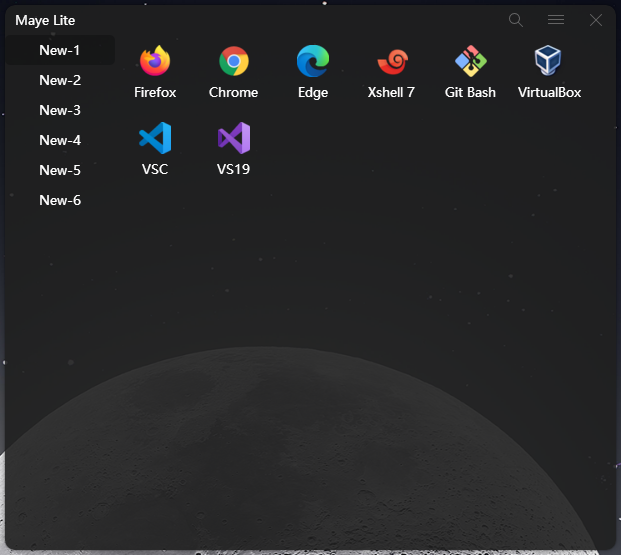Image resolution: width=621 pixels, height=555 pixels.
Task: Open the VS19 Visual Studio icon
Action: point(234,138)
